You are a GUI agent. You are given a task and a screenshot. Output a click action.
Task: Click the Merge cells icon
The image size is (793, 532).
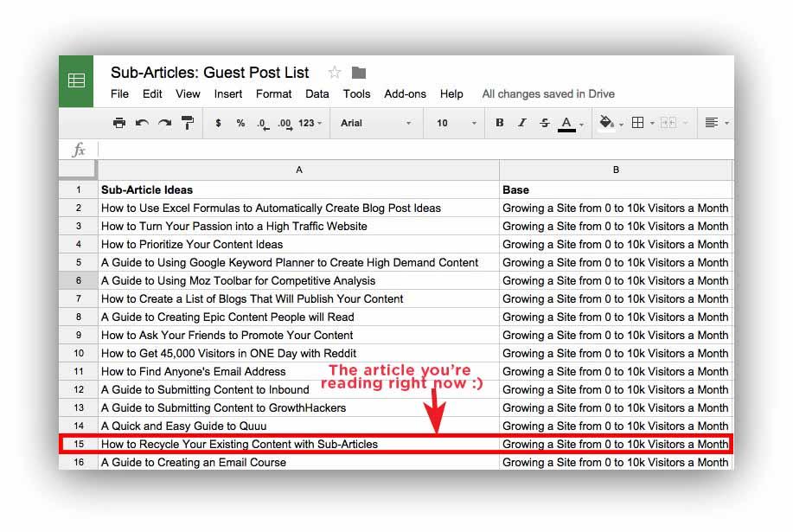pos(668,122)
